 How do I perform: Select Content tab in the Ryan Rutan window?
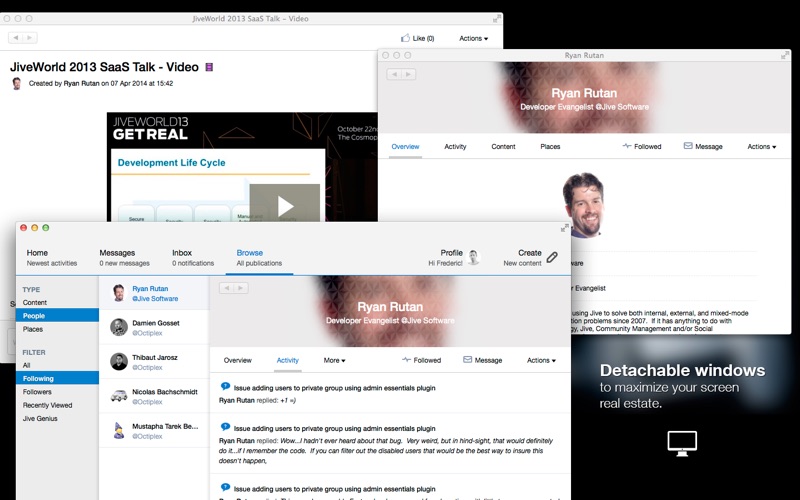tap(503, 146)
